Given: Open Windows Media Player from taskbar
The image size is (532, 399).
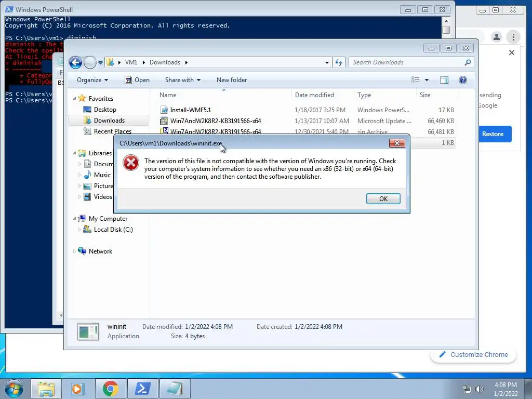Looking at the screenshot, I should tap(78, 389).
